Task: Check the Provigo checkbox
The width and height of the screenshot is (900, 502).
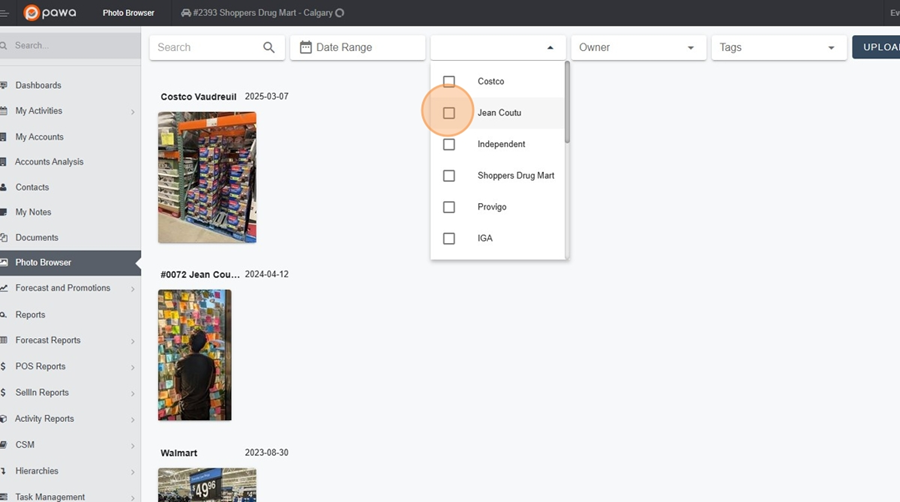Action: (x=449, y=207)
